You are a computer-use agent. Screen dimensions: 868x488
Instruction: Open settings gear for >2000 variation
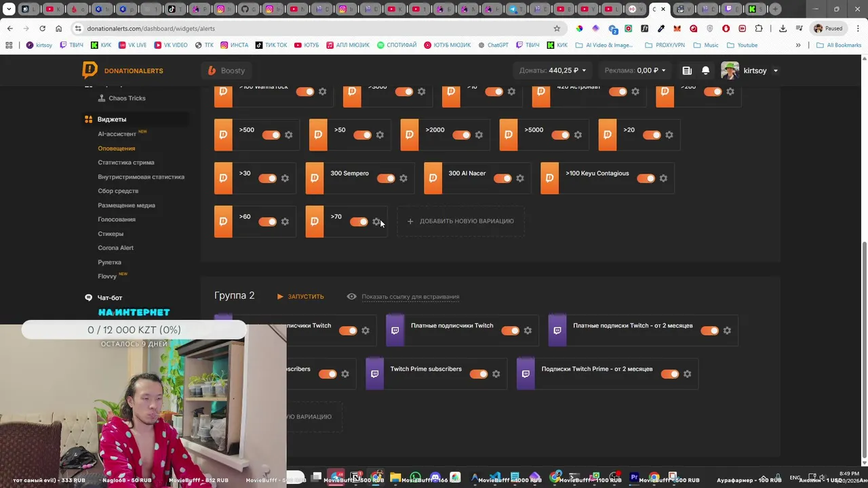coord(479,135)
